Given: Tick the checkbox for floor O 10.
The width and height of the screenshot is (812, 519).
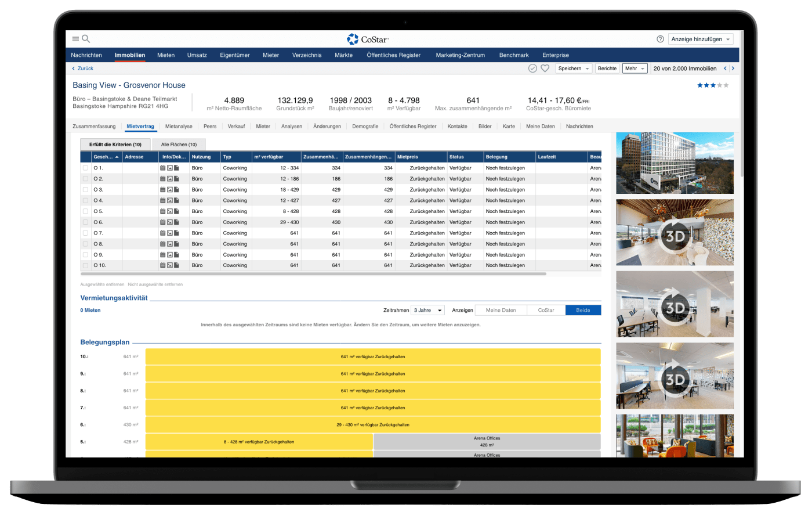Looking at the screenshot, I should pos(86,265).
